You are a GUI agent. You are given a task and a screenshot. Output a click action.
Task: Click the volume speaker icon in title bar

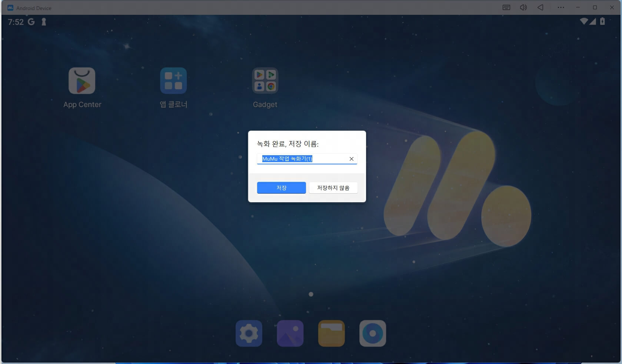523,7
